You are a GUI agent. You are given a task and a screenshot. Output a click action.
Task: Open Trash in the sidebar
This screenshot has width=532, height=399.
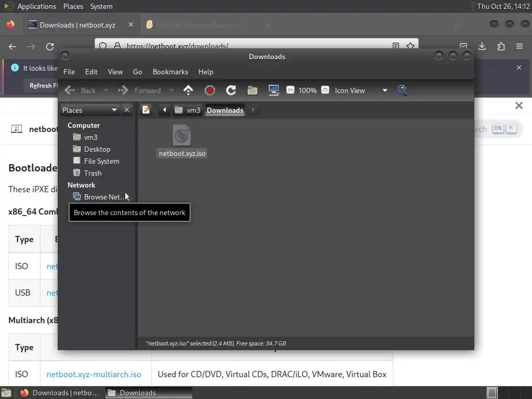92,173
